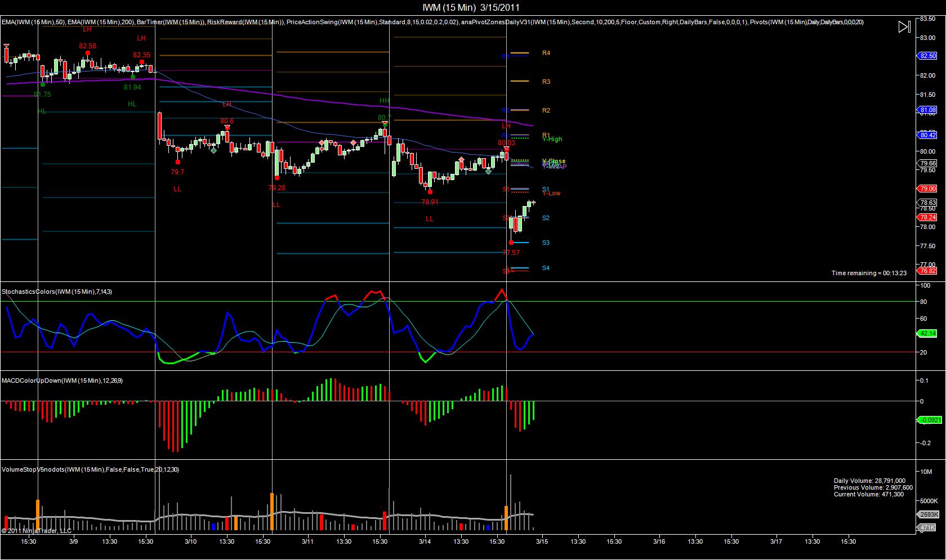This screenshot has height=560, width=946.
Task: Click the Current Volume: 471,300 text
Action: point(869,494)
